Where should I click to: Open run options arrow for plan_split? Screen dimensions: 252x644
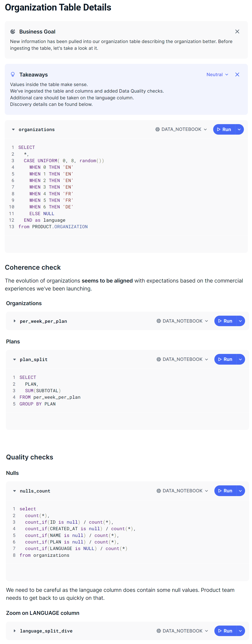pos(240,359)
